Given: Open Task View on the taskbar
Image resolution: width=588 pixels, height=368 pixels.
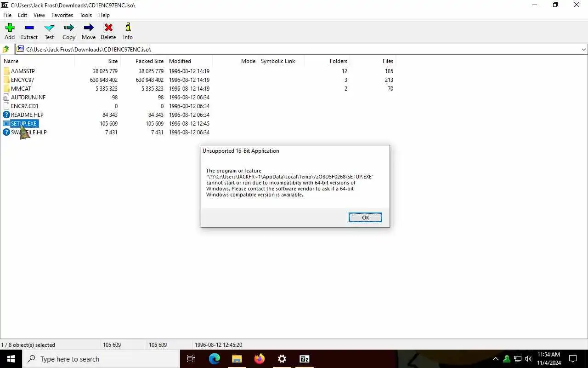Looking at the screenshot, I should click(191, 359).
